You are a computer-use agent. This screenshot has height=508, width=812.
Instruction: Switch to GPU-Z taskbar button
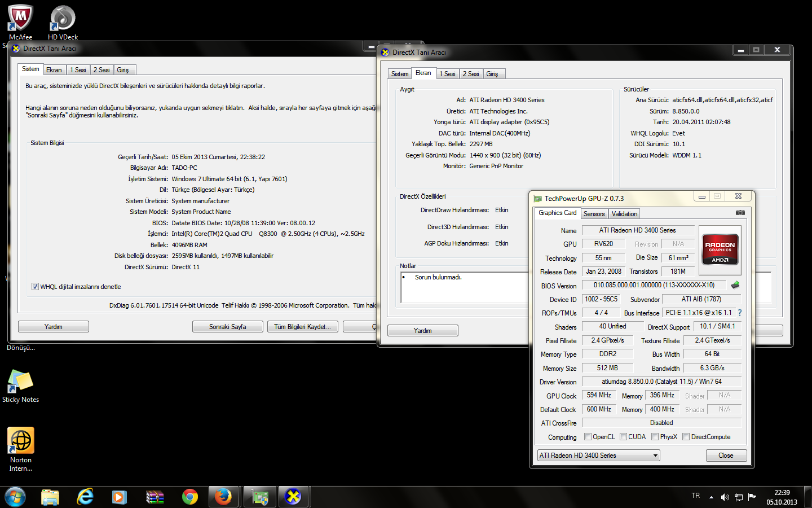(260, 497)
